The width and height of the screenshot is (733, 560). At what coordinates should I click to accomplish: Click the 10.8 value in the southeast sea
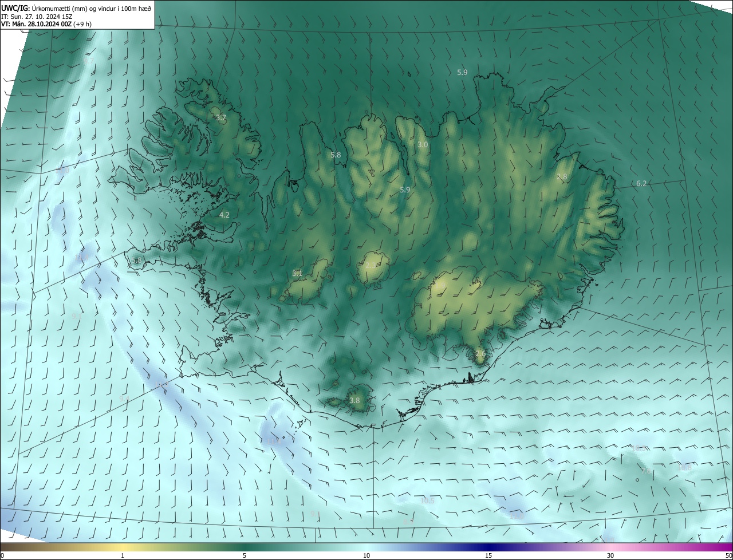click(x=684, y=467)
